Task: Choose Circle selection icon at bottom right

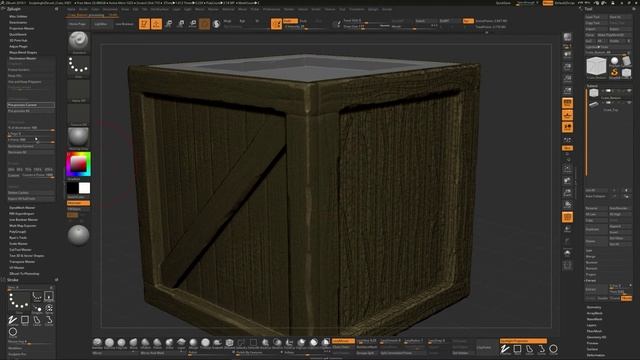Action: (553, 349)
